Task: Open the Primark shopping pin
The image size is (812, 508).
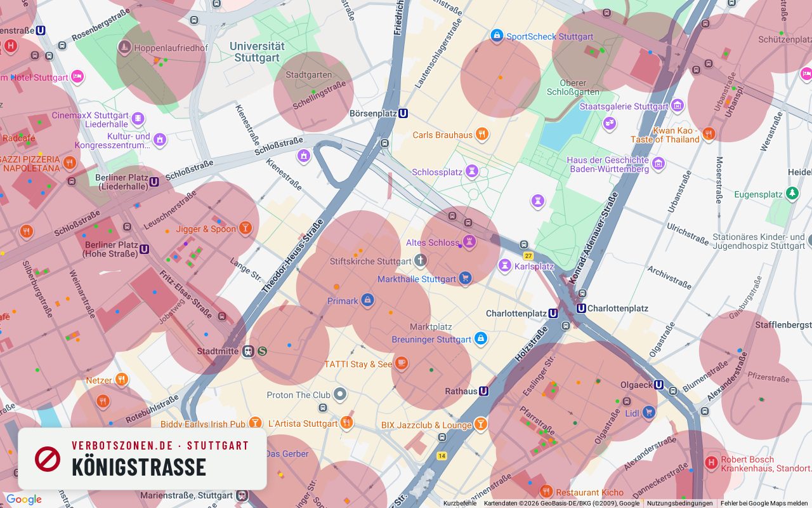Action: point(367,300)
